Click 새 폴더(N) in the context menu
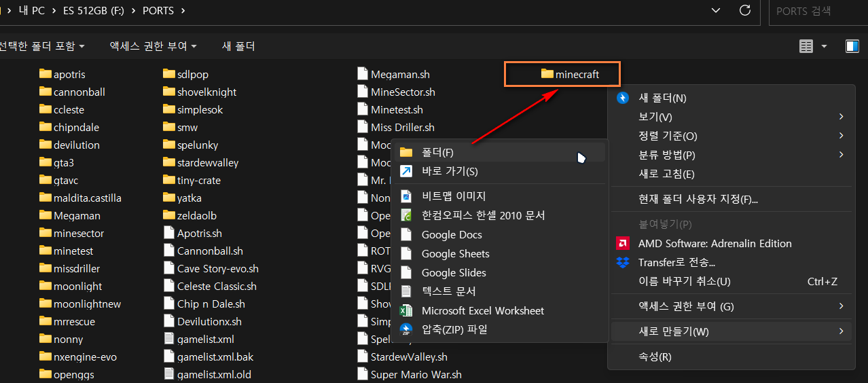The width and height of the screenshot is (868, 383). pyautogui.click(x=731, y=98)
